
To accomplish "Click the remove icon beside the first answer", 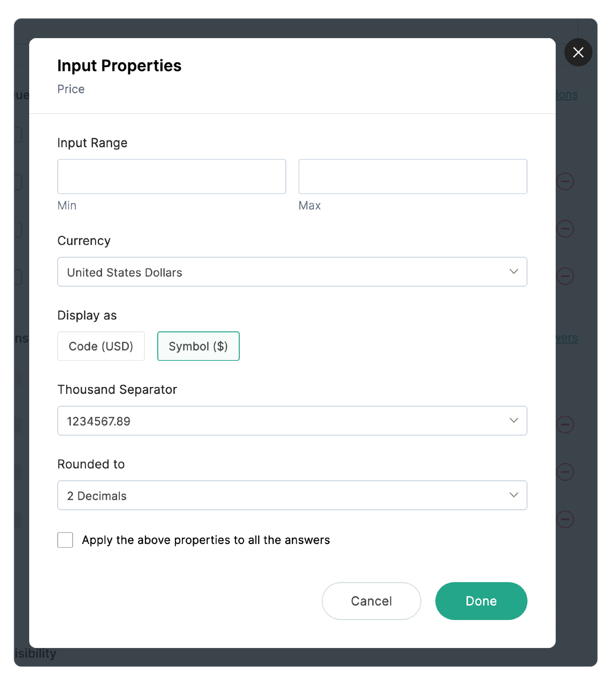I will click(x=565, y=181).
